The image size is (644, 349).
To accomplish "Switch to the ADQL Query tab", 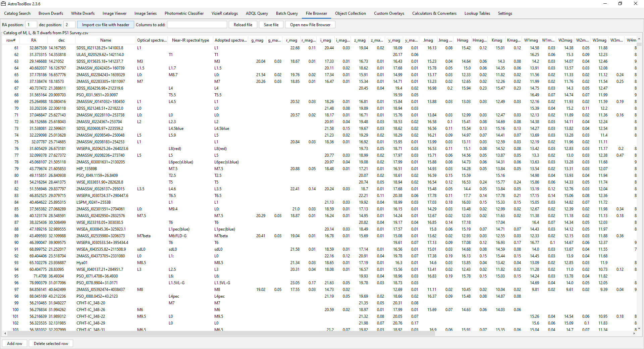I will pyautogui.click(x=257, y=13).
